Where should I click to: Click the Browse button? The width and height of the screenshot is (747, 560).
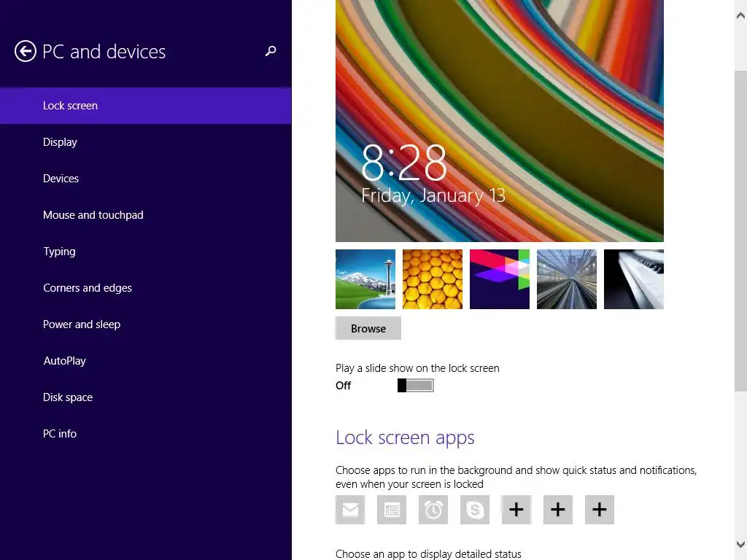coord(368,329)
